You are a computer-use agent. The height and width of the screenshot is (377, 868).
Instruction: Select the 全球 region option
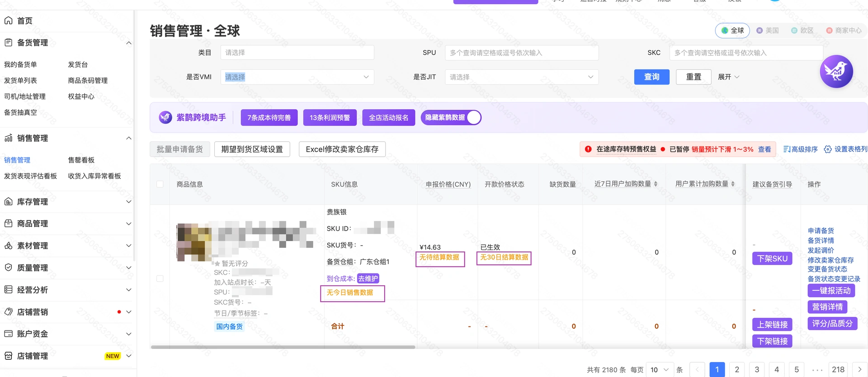click(732, 30)
